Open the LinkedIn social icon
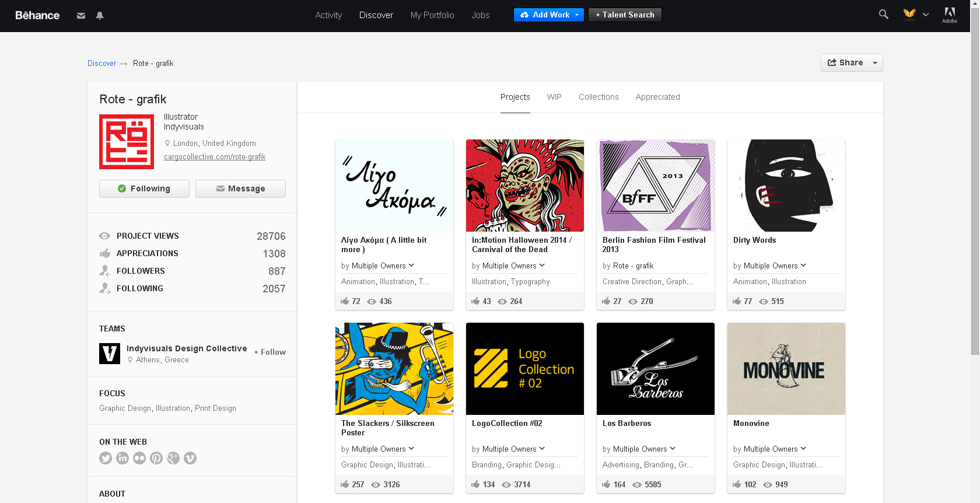The height and width of the screenshot is (503, 980). click(x=123, y=458)
